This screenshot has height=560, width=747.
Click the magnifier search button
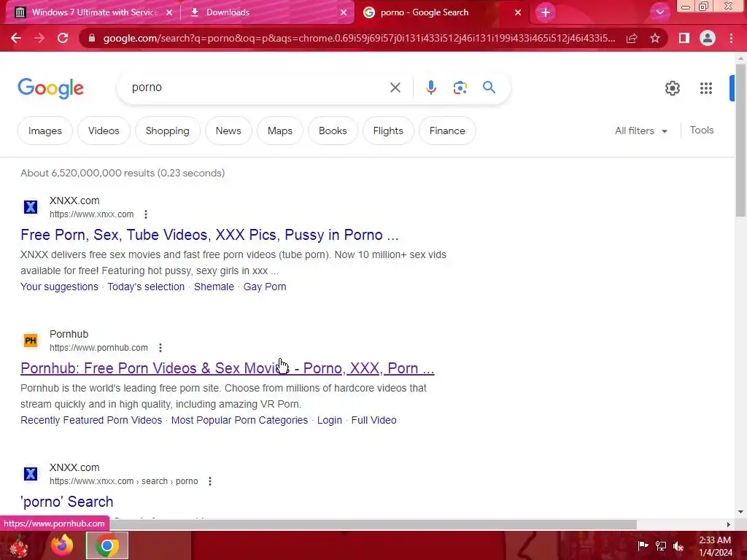click(489, 87)
